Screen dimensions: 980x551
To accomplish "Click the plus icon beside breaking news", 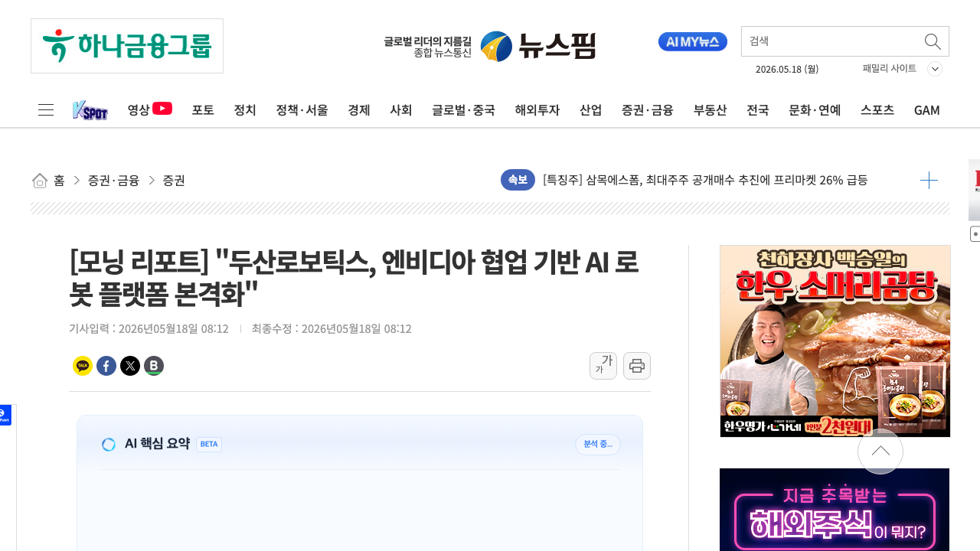I will pyautogui.click(x=929, y=181).
